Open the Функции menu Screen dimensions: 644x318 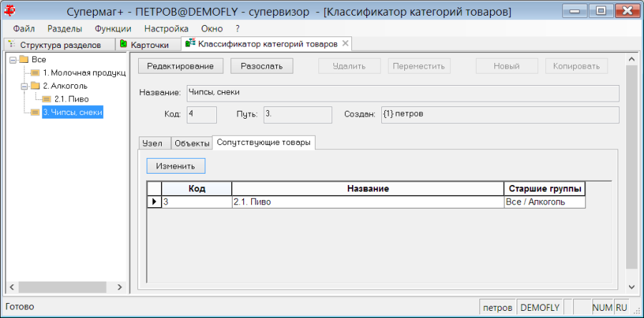pos(113,29)
